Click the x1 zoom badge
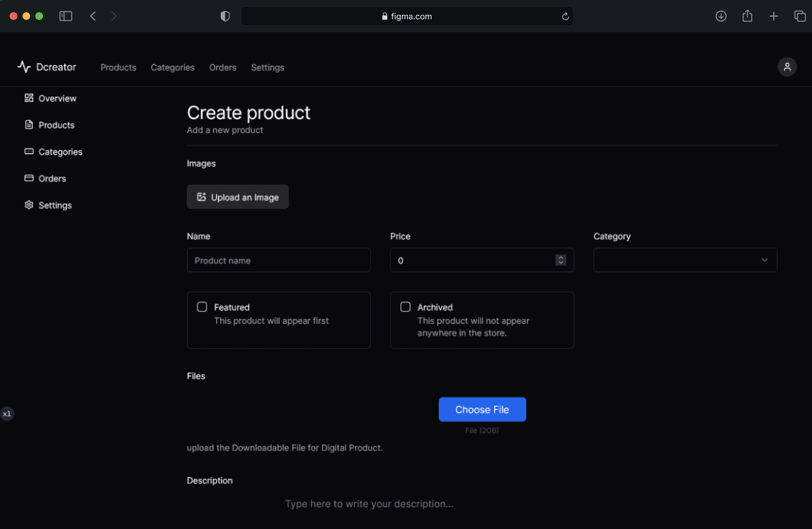The width and height of the screenshot is (812, 529). [6, 414]
